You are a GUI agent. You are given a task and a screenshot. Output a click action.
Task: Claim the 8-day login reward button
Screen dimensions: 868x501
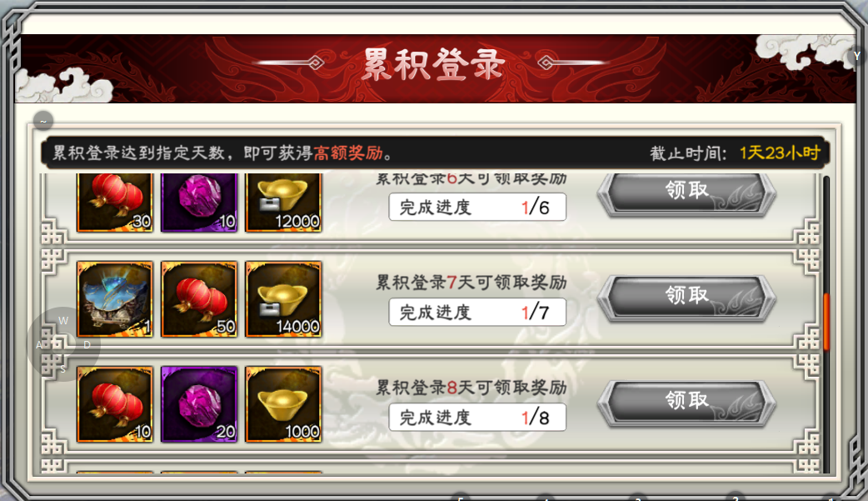click(686, 403)
